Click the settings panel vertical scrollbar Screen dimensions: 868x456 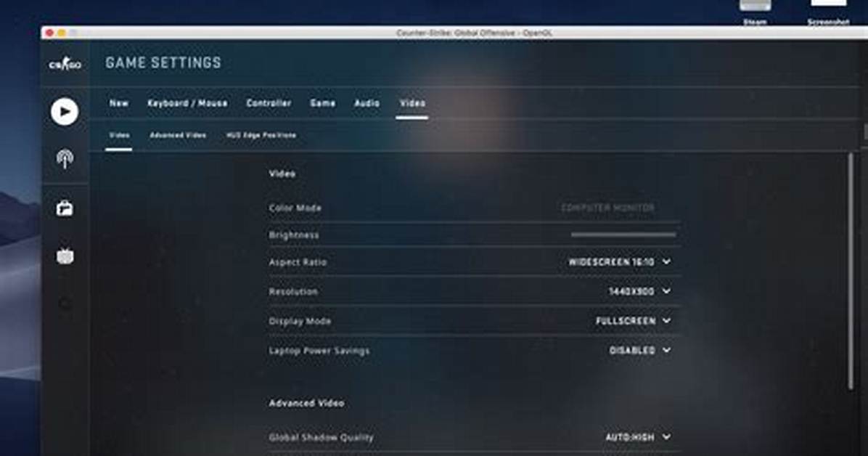851,272
